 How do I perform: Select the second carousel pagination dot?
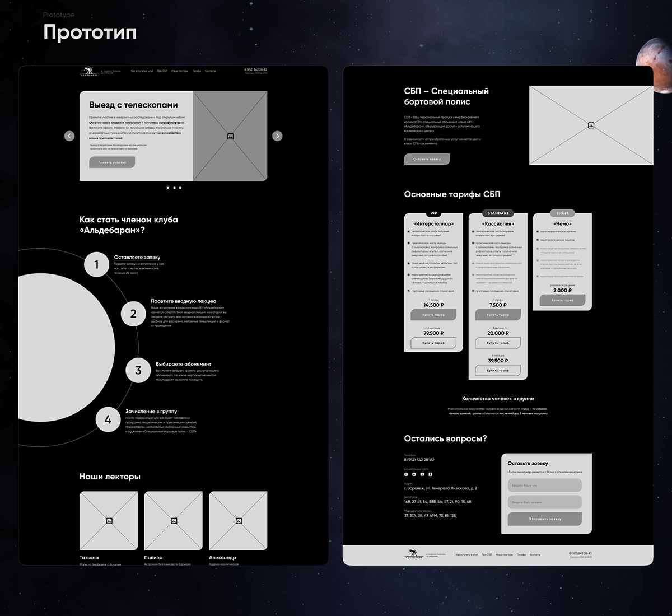coord(174,188)
